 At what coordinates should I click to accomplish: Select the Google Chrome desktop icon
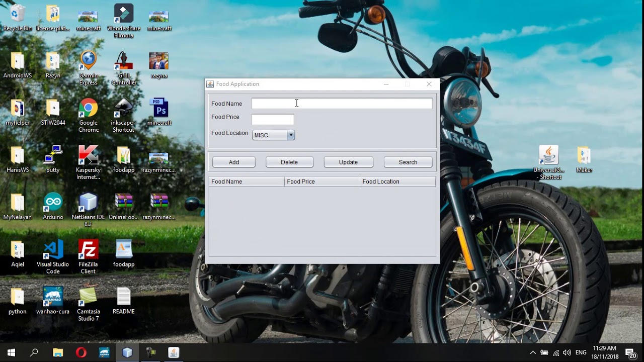[x=88, y=116]
